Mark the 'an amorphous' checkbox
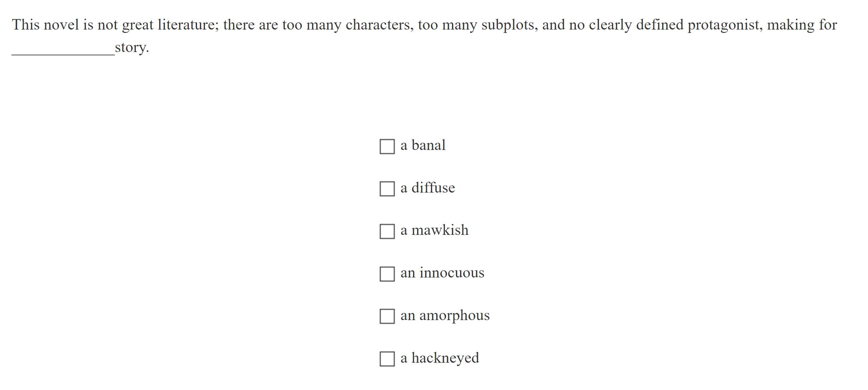868x390 pixels. (387, 316)
